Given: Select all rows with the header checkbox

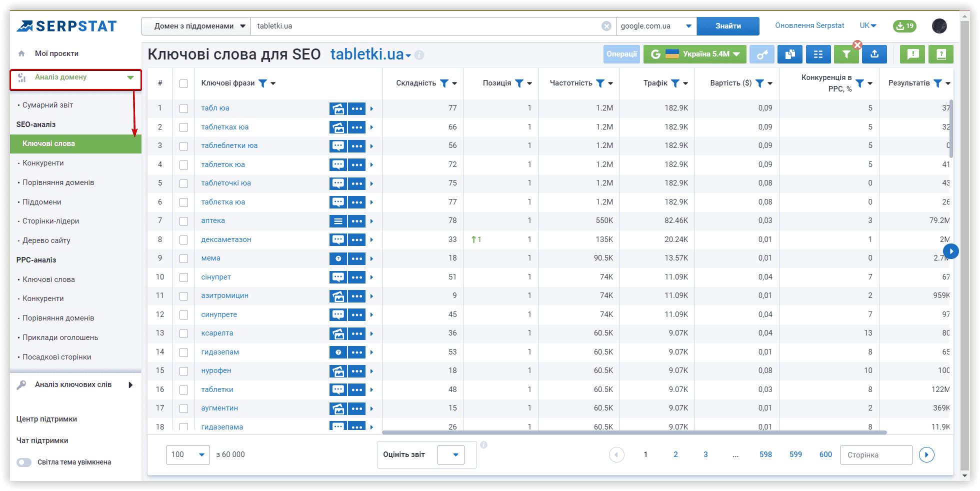Looking at the screenshot, I should 184,83.
